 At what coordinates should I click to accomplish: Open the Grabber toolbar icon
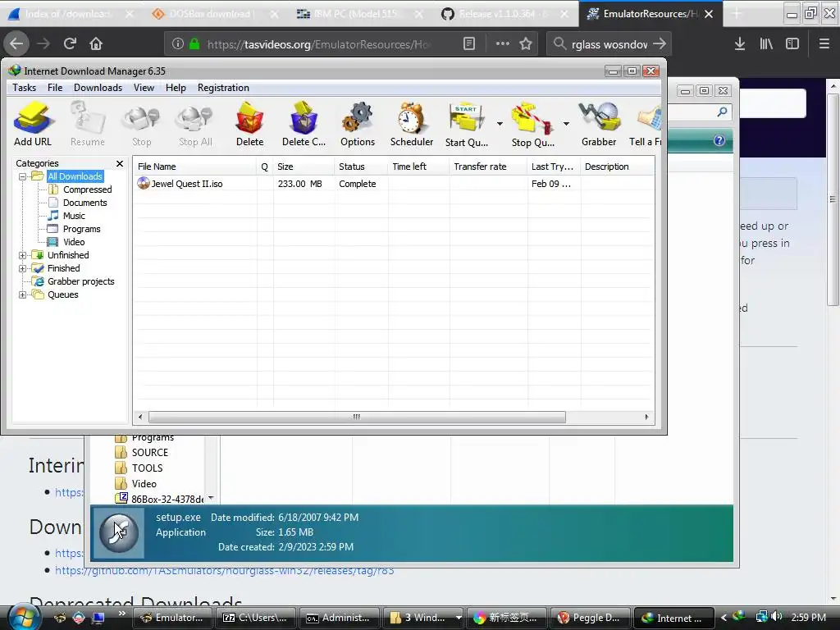pyautogui.click(x=599, y=124)
